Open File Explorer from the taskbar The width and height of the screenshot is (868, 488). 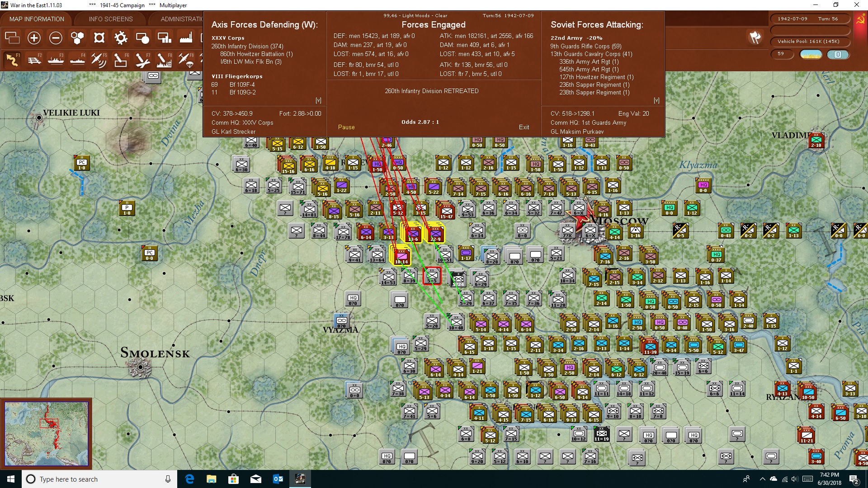pyautogui.click(x=211, y=479)
